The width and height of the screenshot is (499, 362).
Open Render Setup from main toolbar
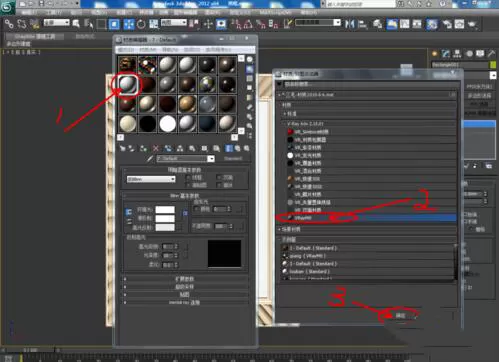click(x=447, y=24)
